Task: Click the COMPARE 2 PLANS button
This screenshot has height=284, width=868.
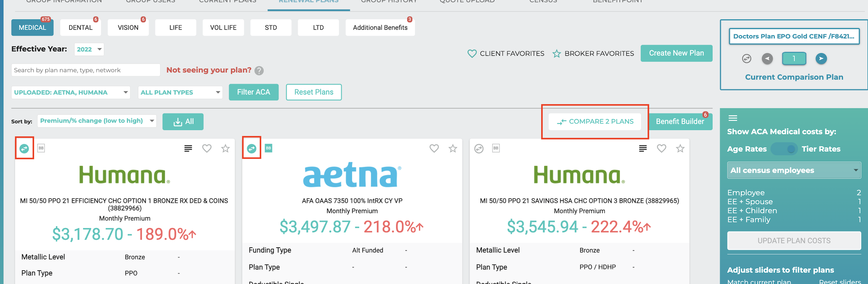Action: coord(595,121)
